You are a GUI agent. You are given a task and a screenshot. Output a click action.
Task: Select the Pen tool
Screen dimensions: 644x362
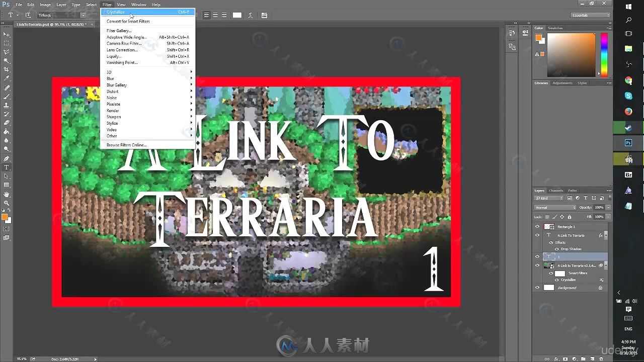pos(7,159)
